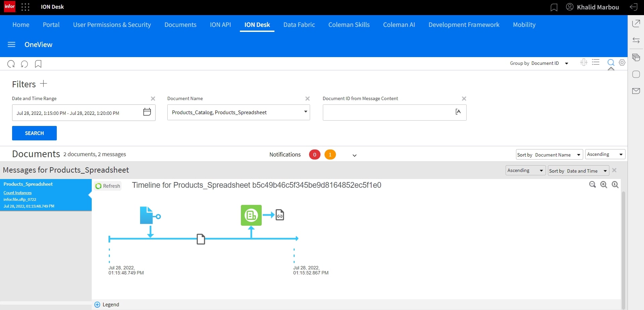This screenshot has height=310, width=644.
Task: Open the Development Framework tab
Action: (464, 25)
